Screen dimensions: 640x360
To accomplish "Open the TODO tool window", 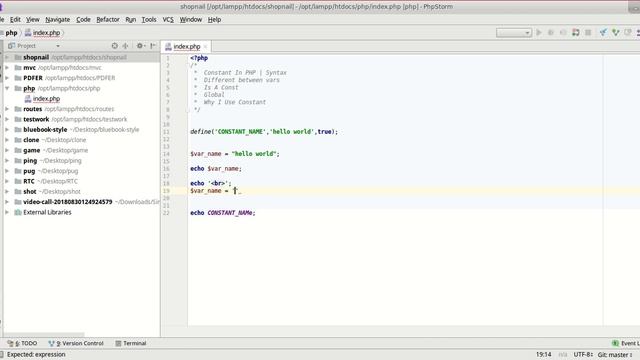I will (22, 343).
